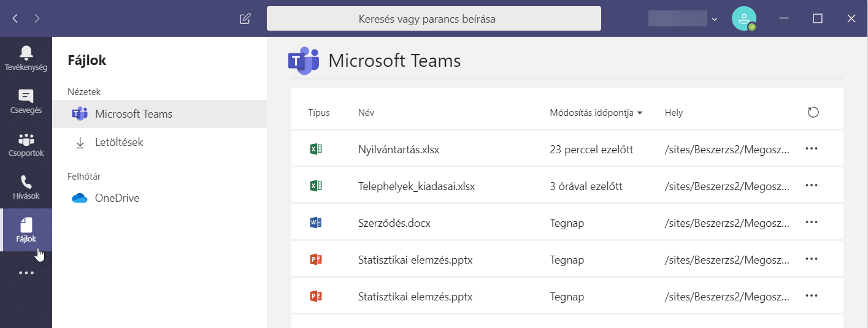Image resolution: width=868 pixels, height=328 pixels.
Task: Show more apps via sidebar ellipsis
Action: [x=26, y=273]
